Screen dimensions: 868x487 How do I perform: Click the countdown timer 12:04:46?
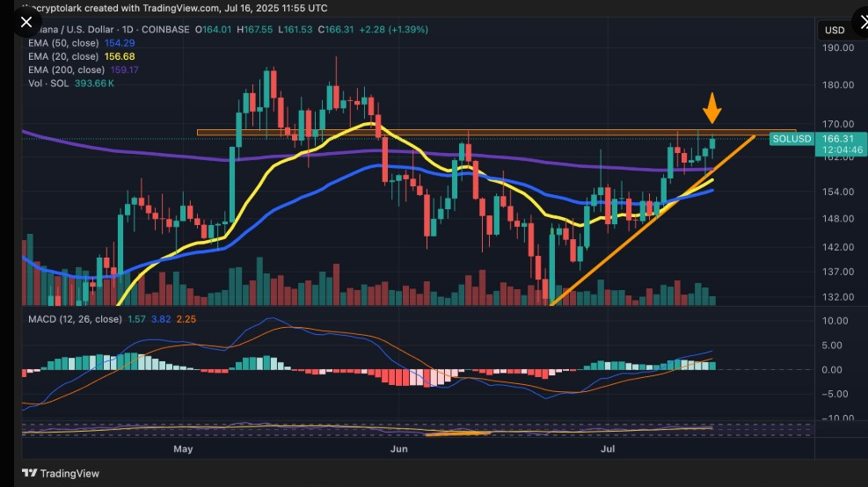(842, 150)
